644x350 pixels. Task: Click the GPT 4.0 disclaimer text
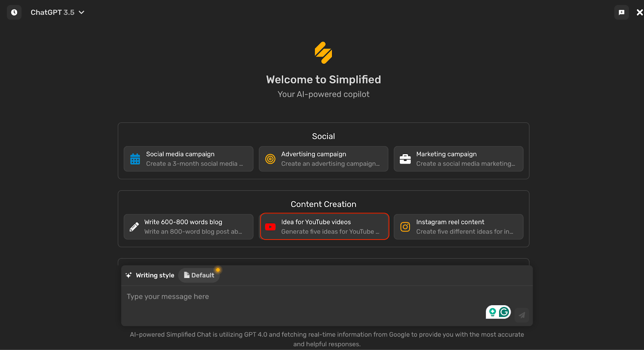click(x=327, y=339)
